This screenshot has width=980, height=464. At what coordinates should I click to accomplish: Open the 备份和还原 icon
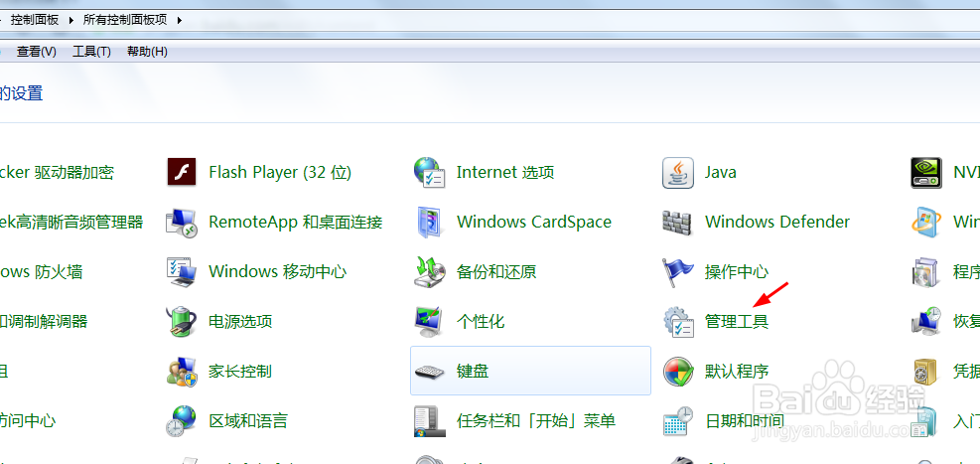pyautogui.click(x=429, y=272)
